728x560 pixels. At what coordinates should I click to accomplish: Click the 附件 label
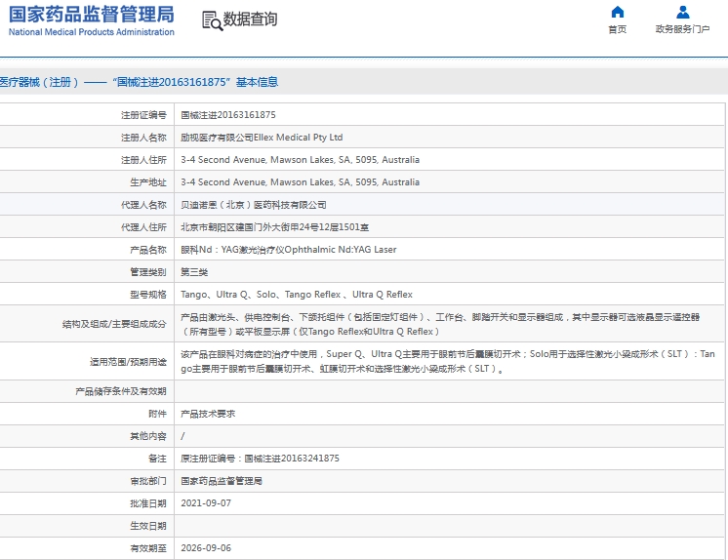pyautogui.click(x=157, y=414)
